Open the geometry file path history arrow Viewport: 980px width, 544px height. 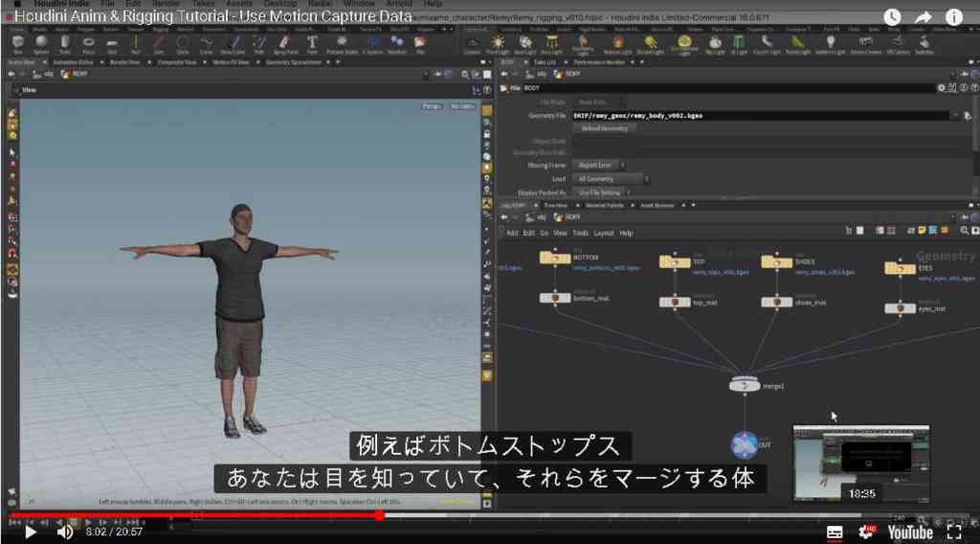[954, 116]
